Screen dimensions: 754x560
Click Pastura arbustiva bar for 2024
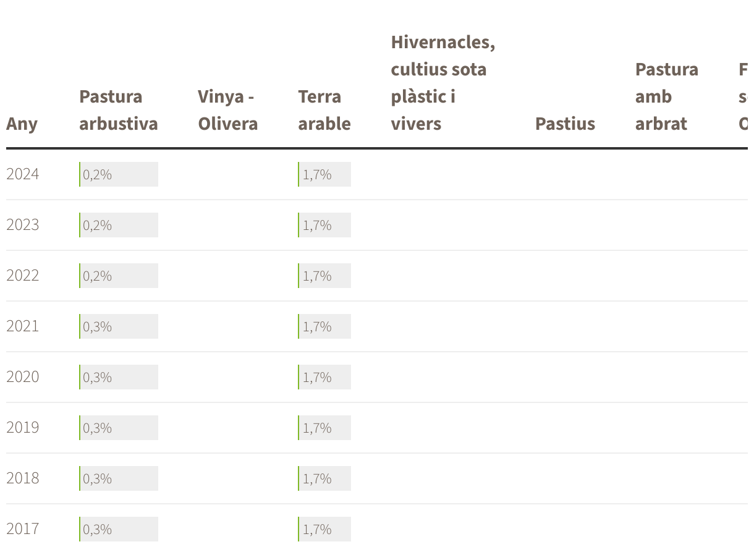[x=119, y=174]
